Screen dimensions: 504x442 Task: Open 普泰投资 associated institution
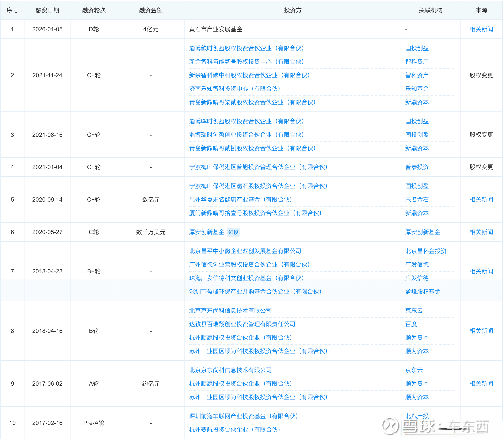pyautogui.click(x=417, y=167)
